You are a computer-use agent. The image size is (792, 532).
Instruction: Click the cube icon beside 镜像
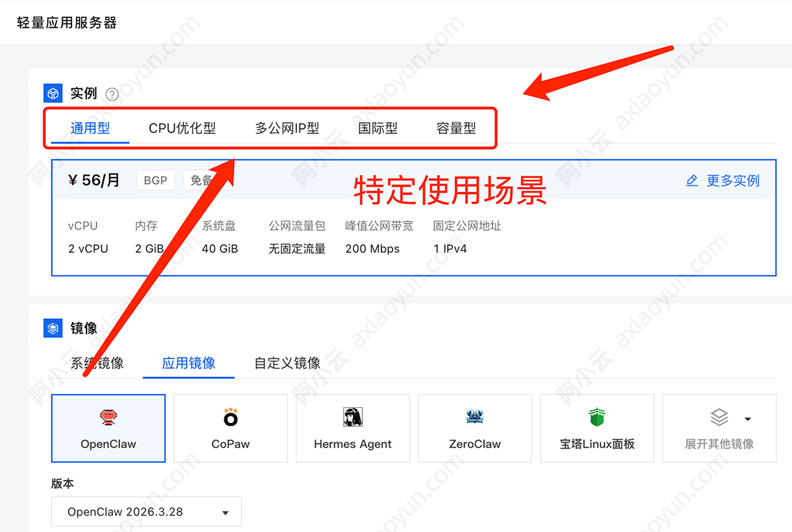point(53,328)
